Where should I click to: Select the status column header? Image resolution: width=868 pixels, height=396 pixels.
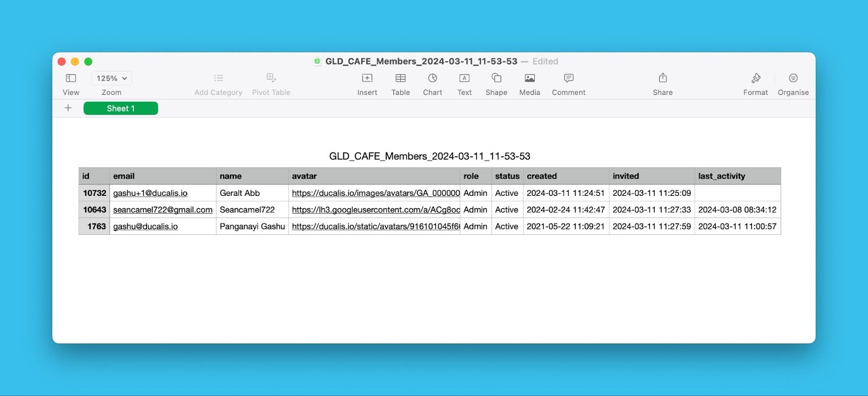click(507, 176)
